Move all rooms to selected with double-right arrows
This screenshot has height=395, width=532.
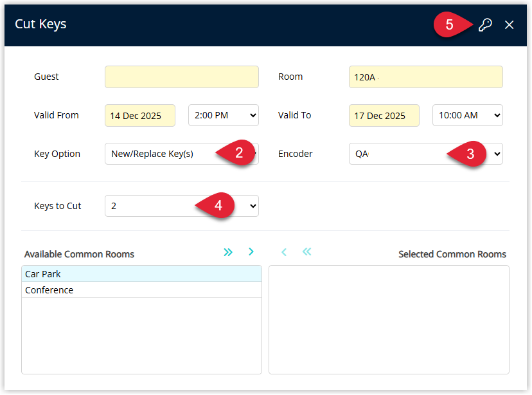[x=228, y=252]
